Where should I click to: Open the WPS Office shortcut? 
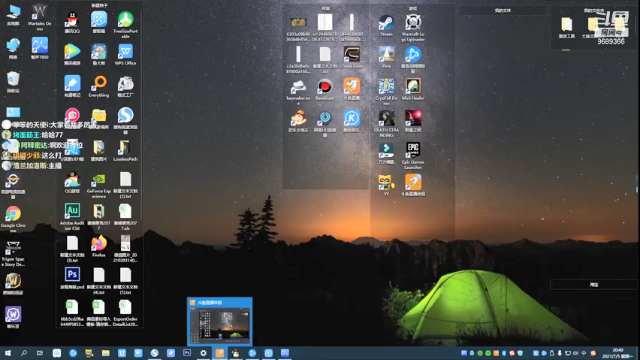(125, 55)
